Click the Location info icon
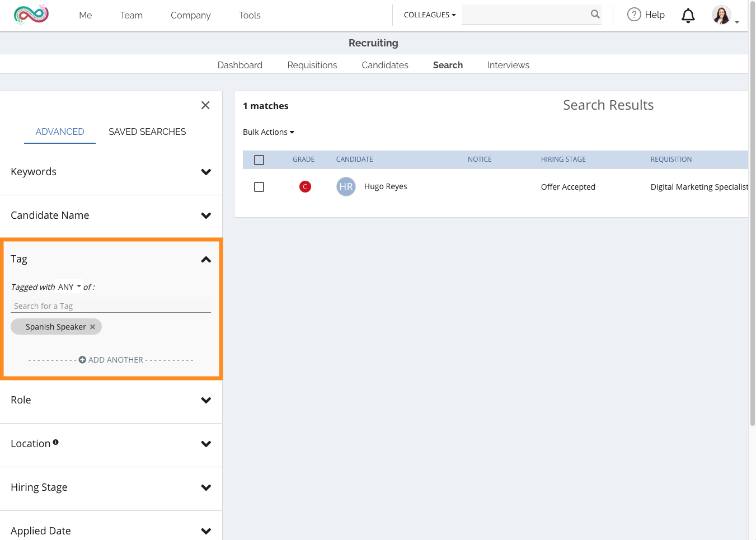 coord(55,443)
